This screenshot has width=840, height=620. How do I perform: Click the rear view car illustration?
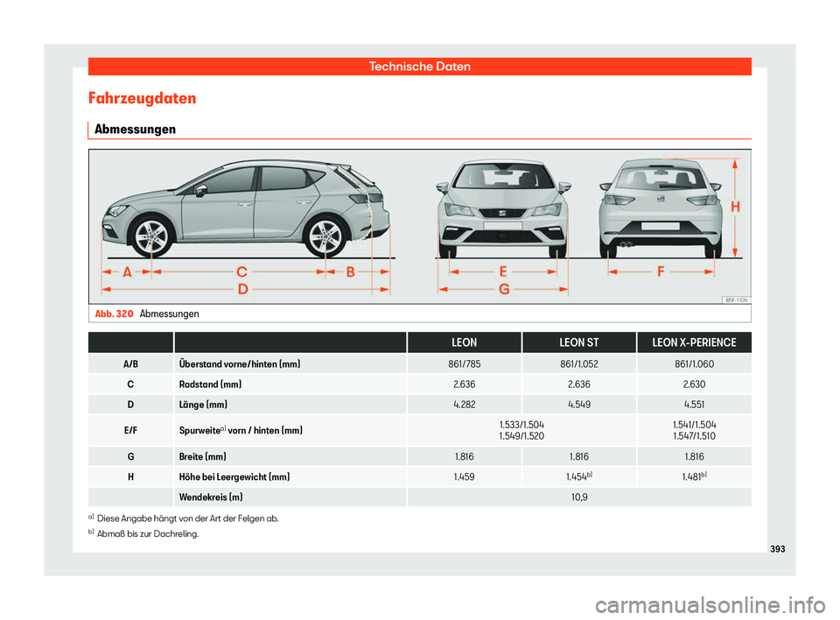coord(661,208)
